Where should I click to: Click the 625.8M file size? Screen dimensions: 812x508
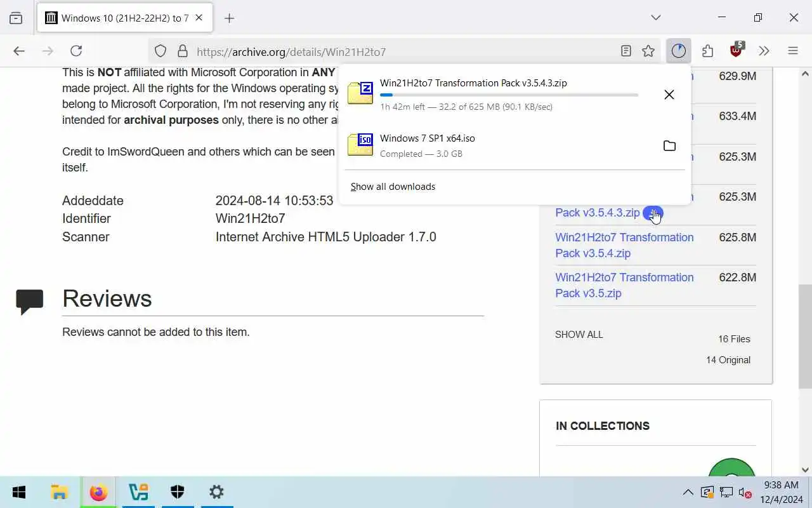coord(737,237)
